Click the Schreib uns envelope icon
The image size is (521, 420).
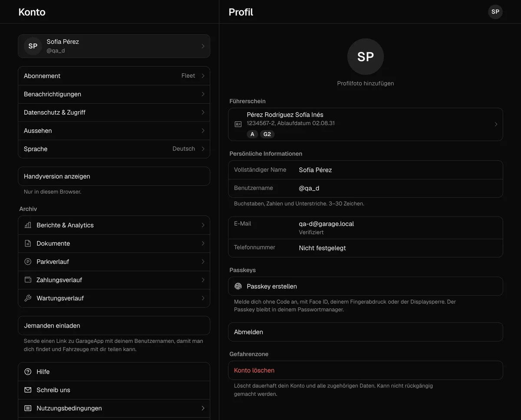point(28,390)
